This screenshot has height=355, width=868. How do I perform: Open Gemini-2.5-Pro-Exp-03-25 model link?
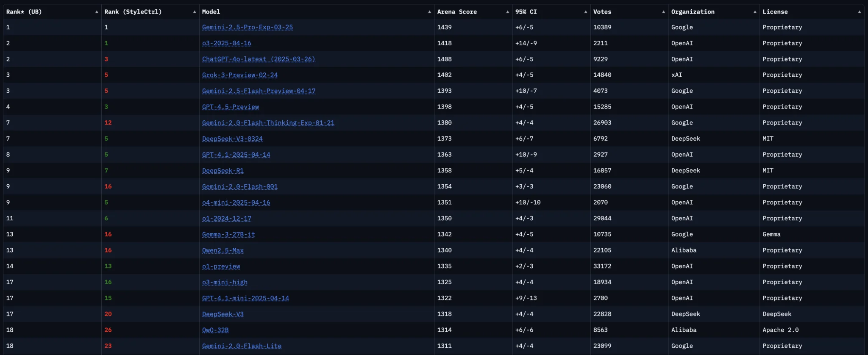[x=248, y=27]
